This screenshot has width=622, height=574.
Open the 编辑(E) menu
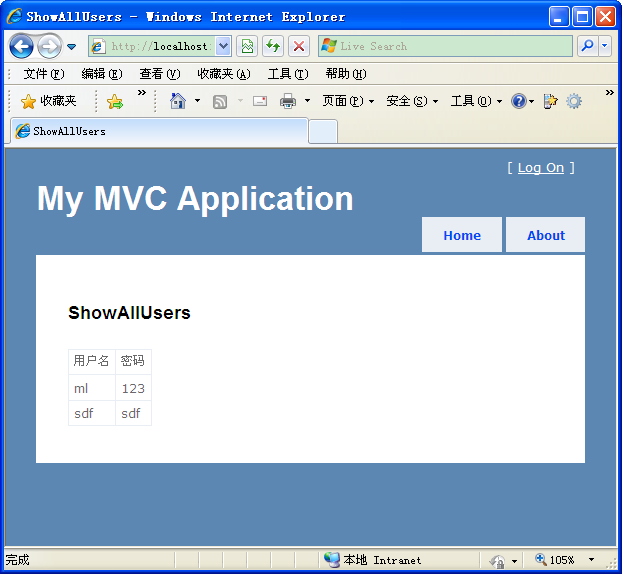point(102,74)
